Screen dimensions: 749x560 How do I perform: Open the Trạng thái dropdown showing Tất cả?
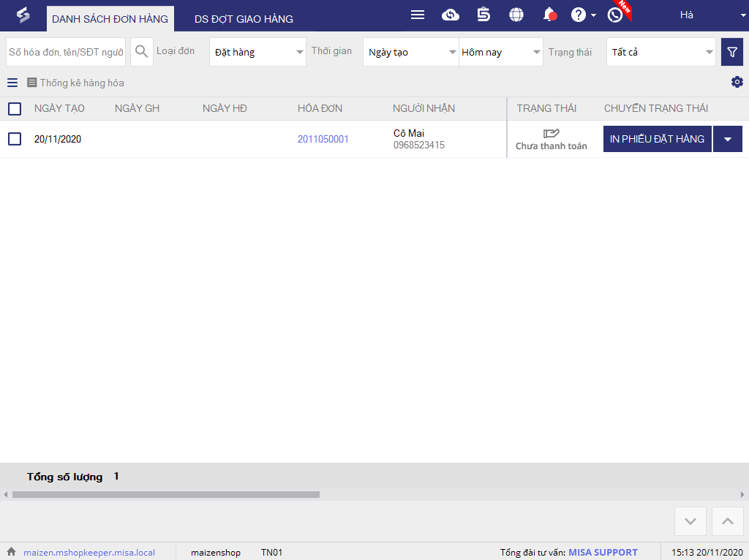tap(660, 52)
